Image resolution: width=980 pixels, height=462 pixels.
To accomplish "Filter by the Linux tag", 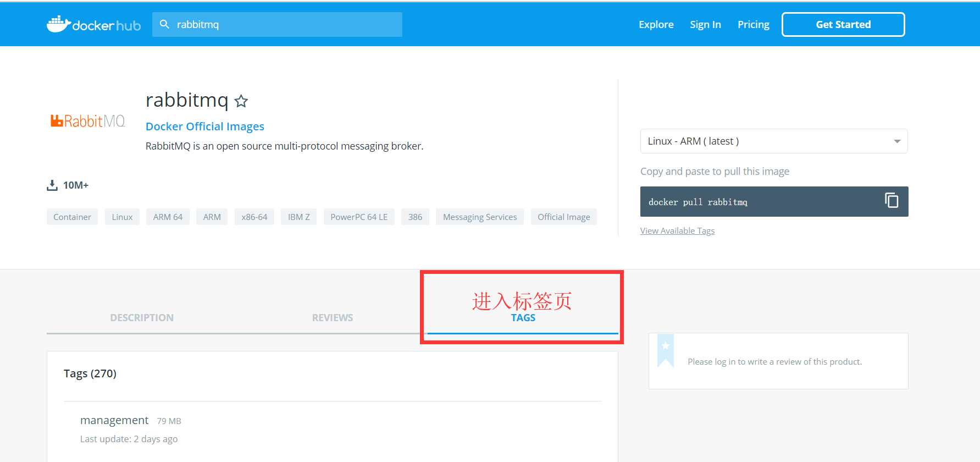I will (x=122, y=217).
